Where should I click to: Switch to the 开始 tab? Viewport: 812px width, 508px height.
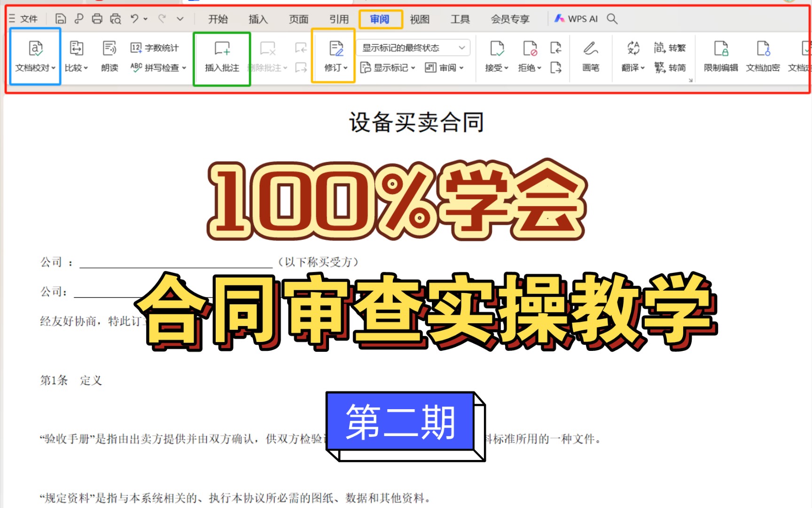point(218,19)
